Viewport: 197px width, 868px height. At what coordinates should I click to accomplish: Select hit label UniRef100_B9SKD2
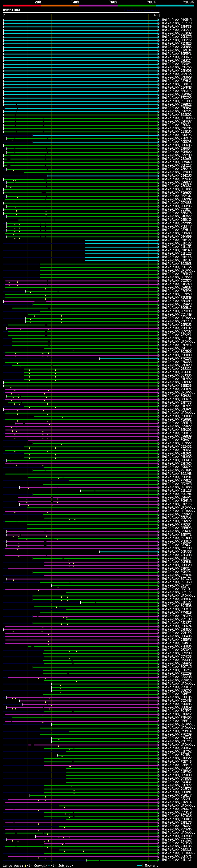177,115
